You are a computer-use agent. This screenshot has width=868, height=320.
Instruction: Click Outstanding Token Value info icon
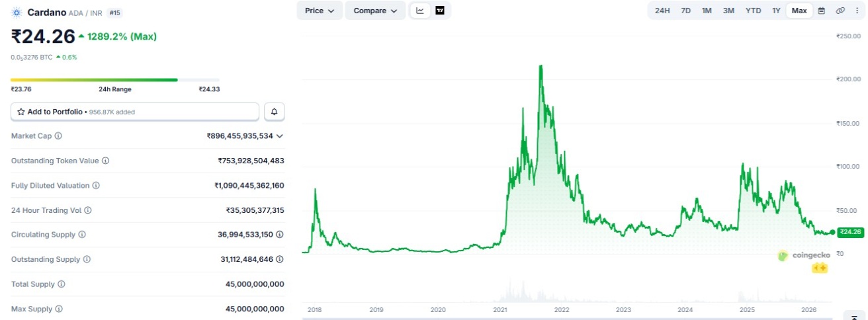coord(105,161)
